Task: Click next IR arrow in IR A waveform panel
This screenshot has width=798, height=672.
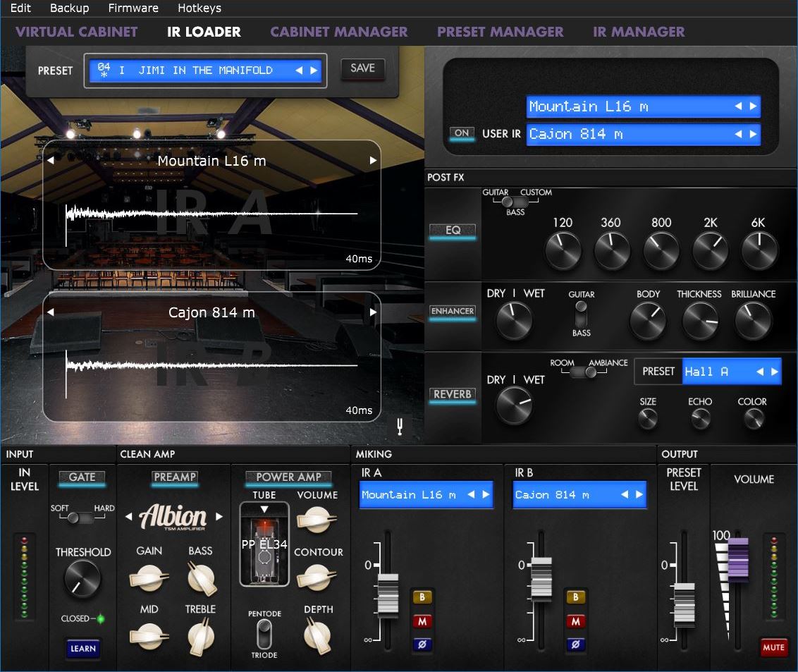Action: pyautogui.click(x=373, y=161)
